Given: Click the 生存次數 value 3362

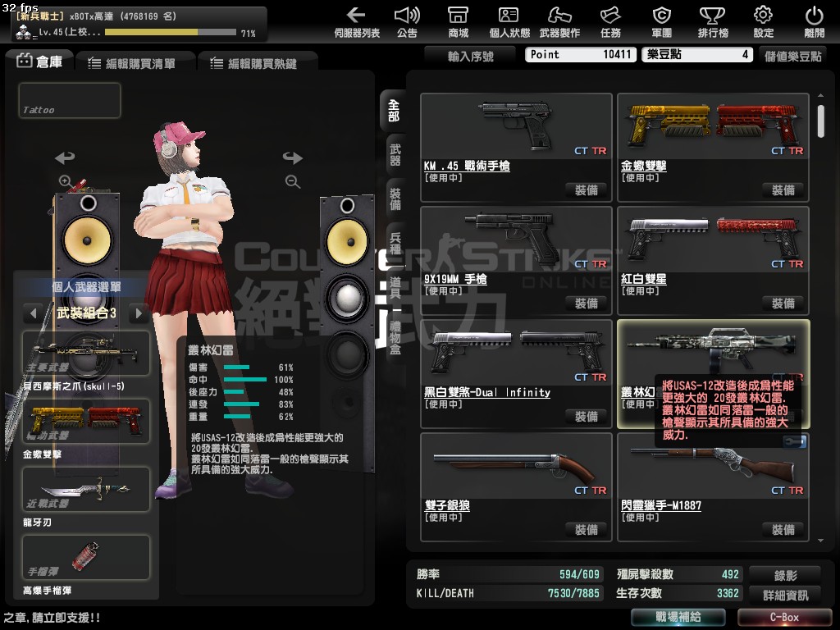Looking at the screenshot, I should [x=728, y=594].
